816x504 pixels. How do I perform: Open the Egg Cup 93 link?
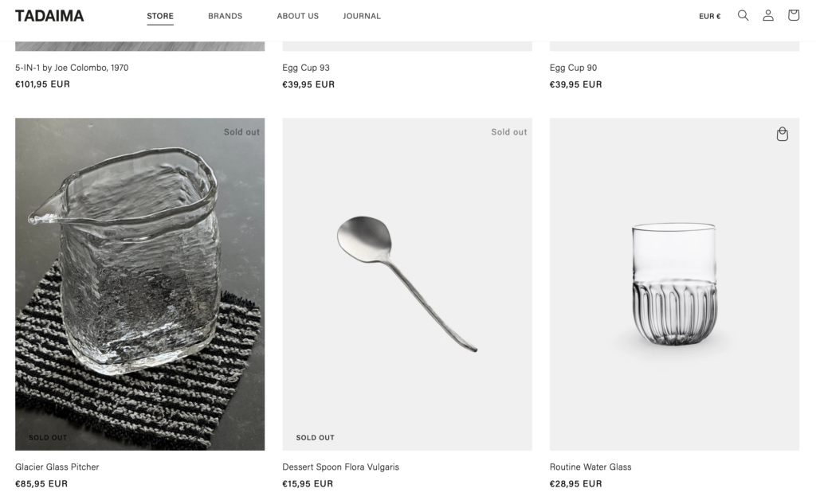(x=306, y=68)
